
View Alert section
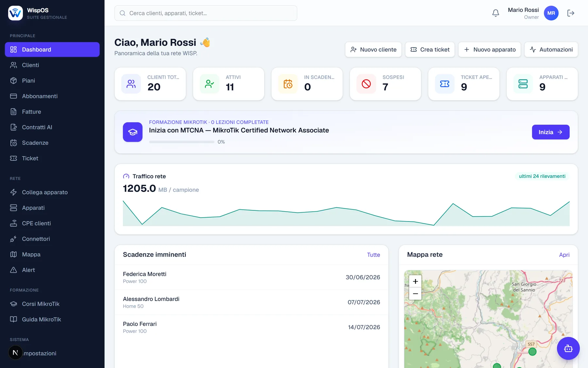[52, 270]
